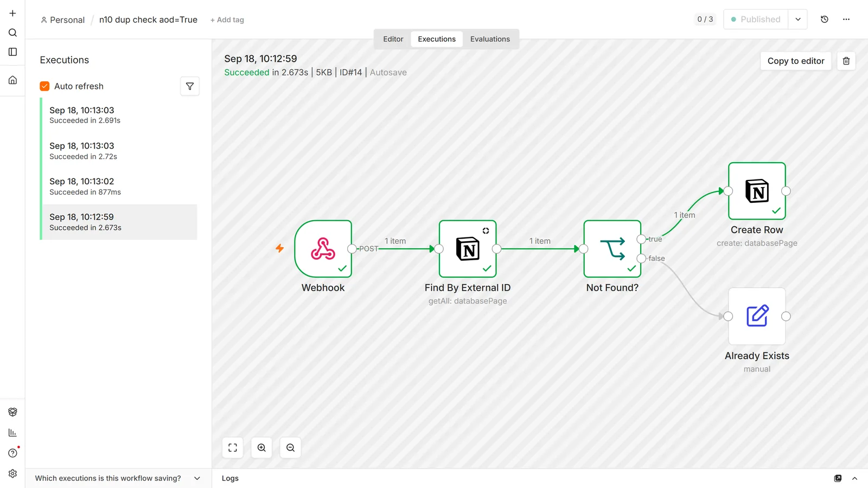Screen dimensions: 868x488
Task: Click the workflow name 'n10 dup check aod=True'
Action: [x=148, y=20]
